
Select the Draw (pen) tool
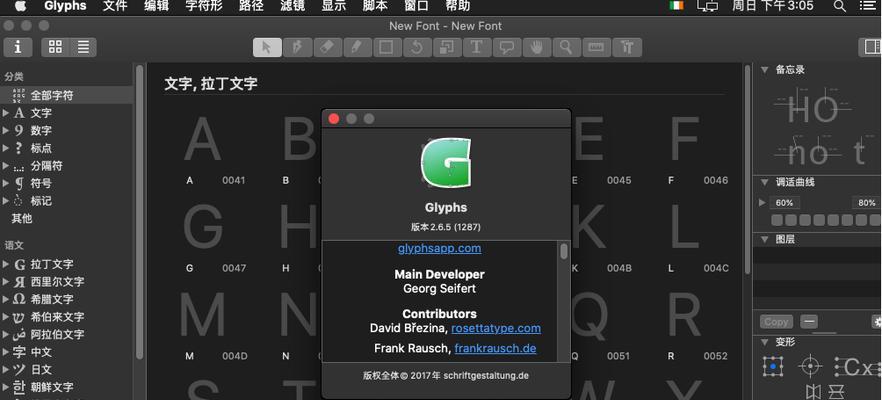(297, 47)
